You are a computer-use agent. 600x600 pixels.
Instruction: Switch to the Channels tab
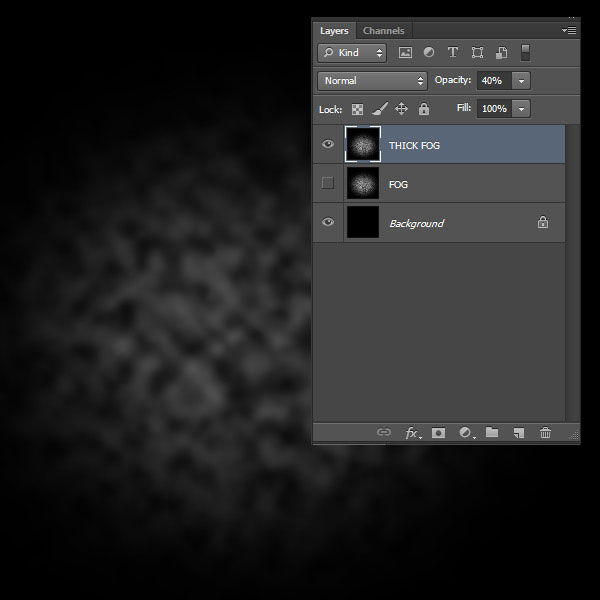pyautogui.click(x=383, y=31)
